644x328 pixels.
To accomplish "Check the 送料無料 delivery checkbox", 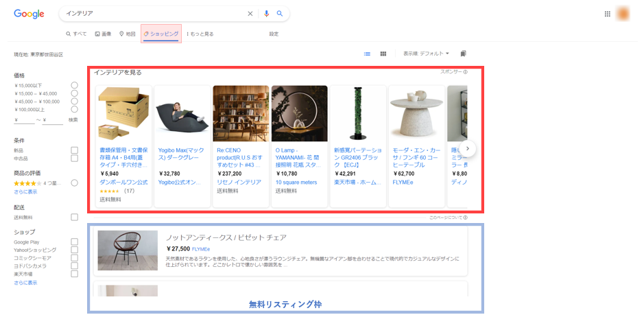I will pyautogui.click(x=74, y=217).
